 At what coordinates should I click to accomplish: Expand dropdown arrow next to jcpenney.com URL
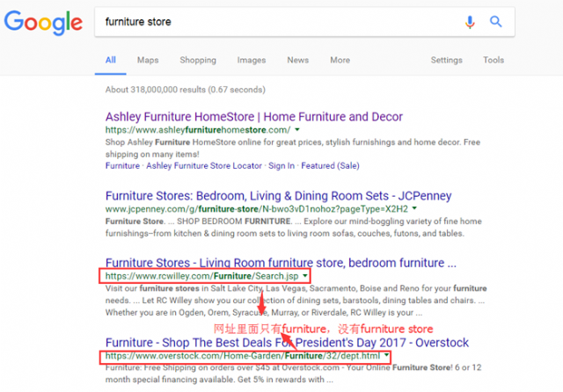point(414,208)
